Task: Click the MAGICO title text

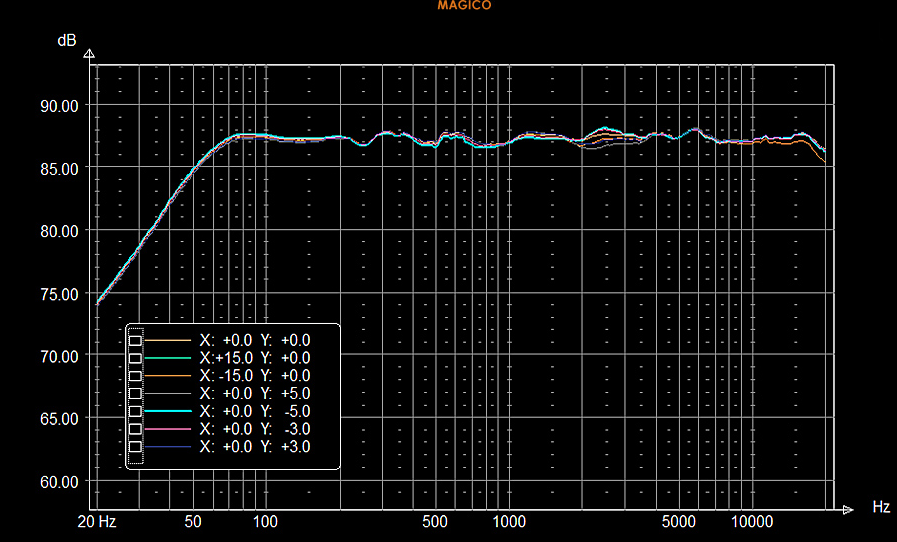Action: (x=465, y=5)
